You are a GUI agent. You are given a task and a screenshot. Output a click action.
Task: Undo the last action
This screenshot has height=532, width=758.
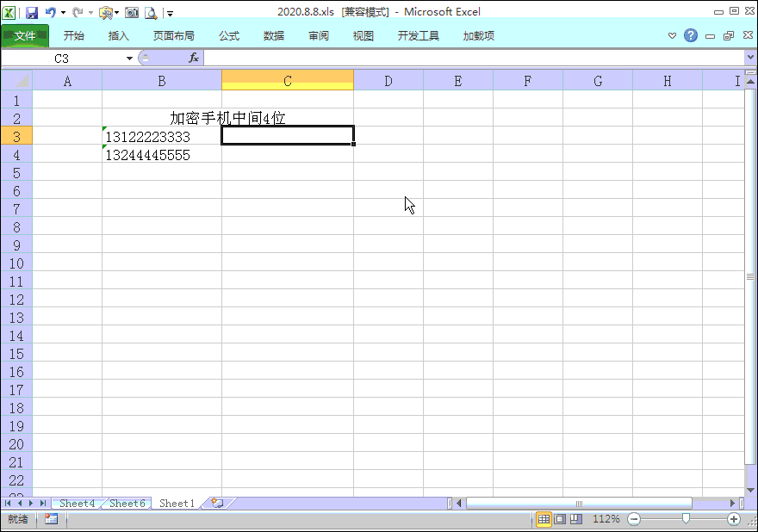click(50, 13)
